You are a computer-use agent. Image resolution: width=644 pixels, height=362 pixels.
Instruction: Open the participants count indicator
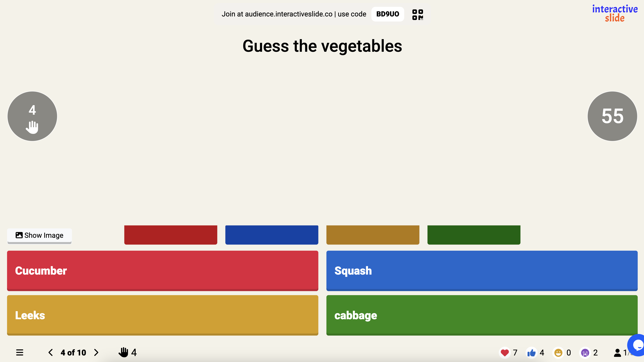coord(617,352)
